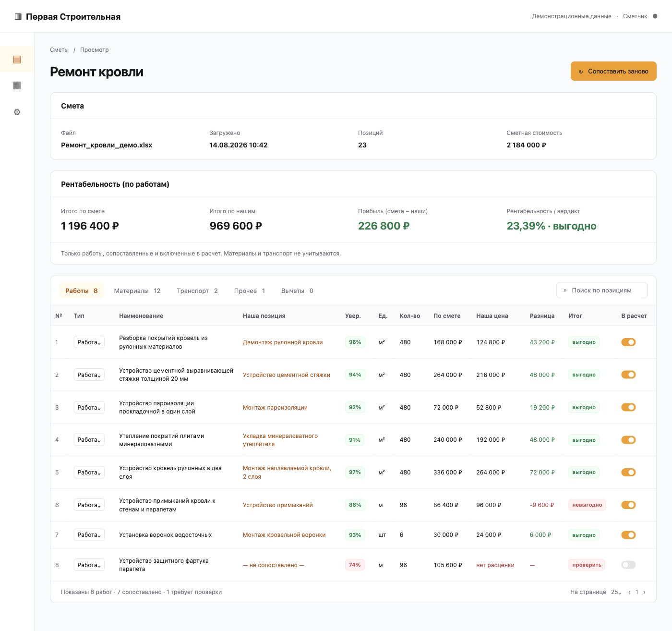Focus the Поиск по позициям field
The width and height of the screenshot is (672, 631).
pos(602,290)
